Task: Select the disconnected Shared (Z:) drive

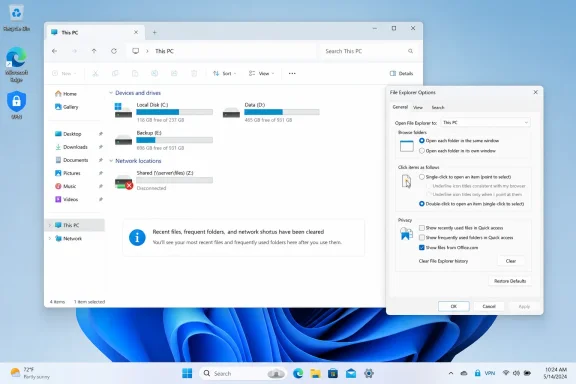Action: [163, 180]
